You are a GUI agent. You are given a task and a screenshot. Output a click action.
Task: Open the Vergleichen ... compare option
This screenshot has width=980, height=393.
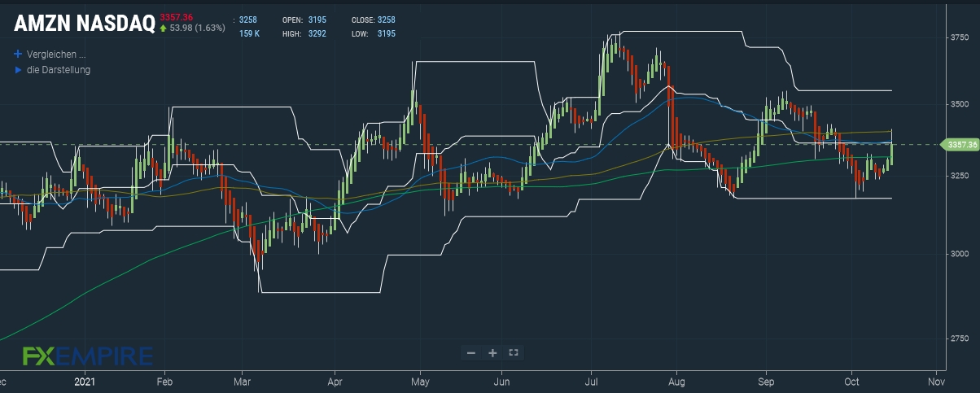tap(56, 55)
